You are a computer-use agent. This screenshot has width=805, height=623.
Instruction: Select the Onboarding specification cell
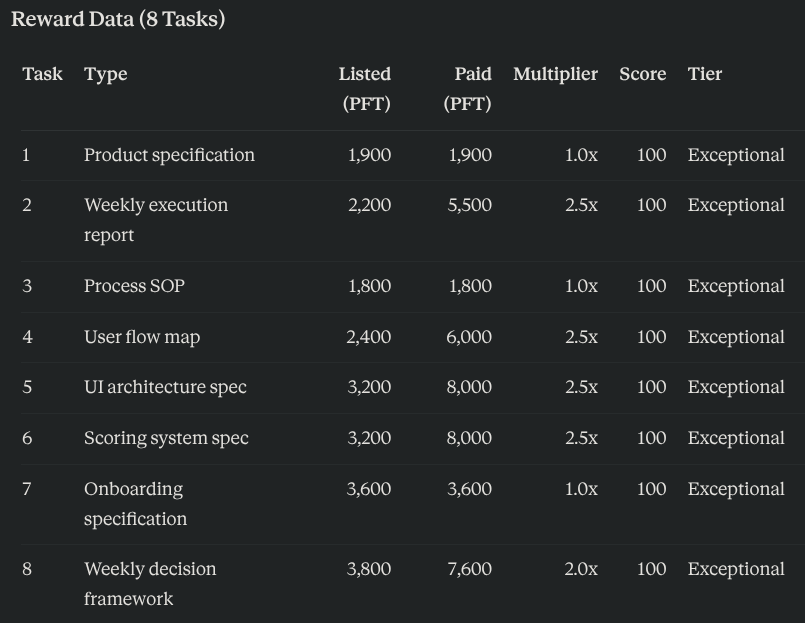click(136, 504)
